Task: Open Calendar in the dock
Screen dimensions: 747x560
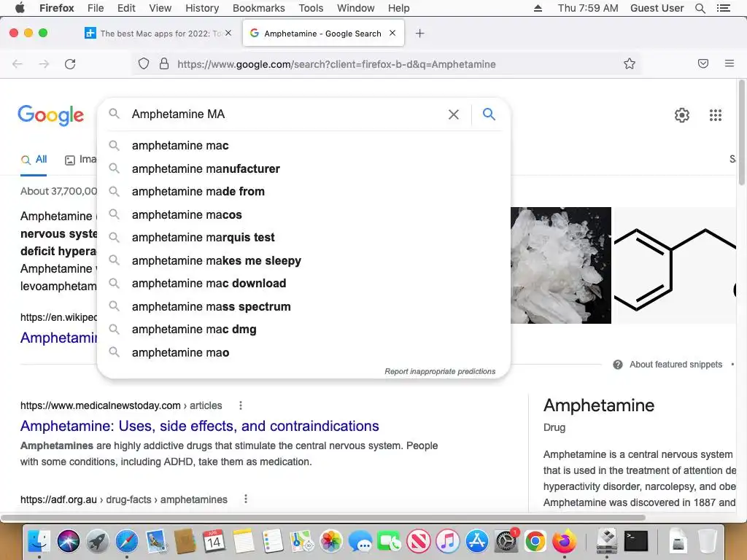Action: tap(214, 542)
